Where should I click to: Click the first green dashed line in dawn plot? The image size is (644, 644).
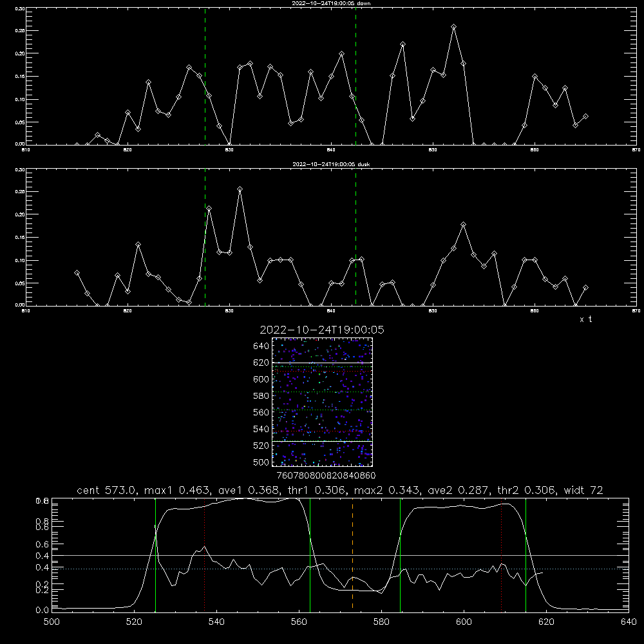click(205, 77)
